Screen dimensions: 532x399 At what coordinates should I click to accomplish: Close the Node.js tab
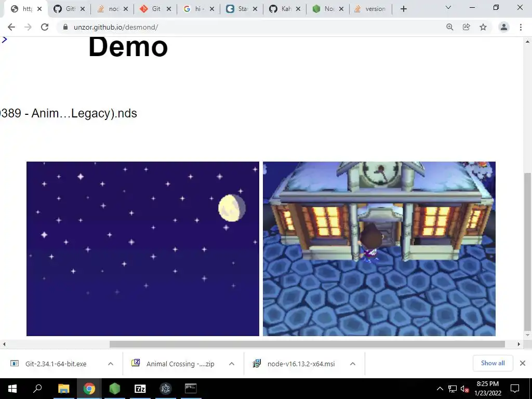point(341,9)
